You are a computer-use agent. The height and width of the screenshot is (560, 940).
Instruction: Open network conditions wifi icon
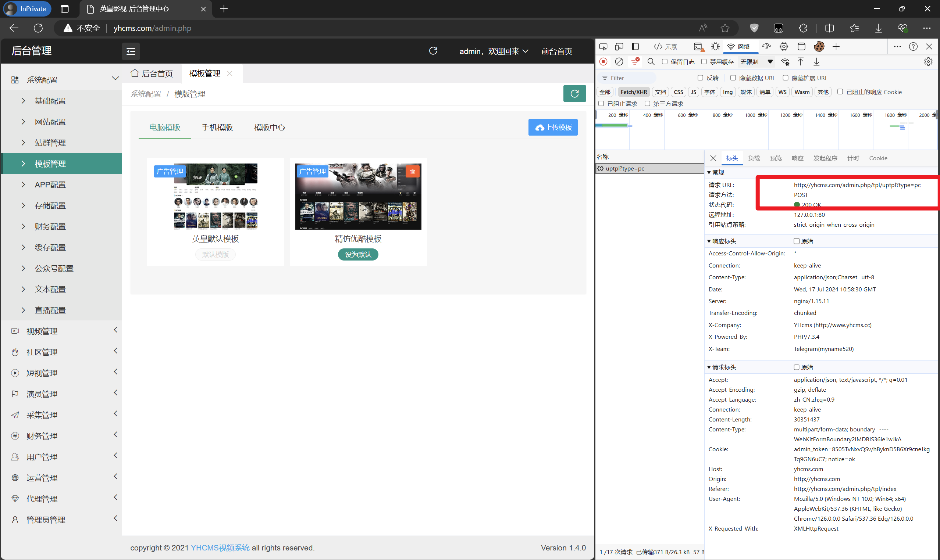[785, 62]
